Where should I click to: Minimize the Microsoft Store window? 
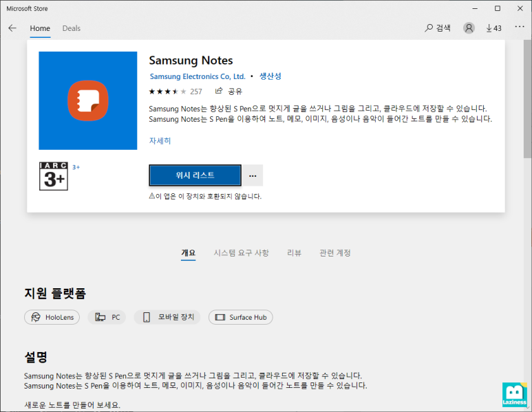[x=475, y=8]
